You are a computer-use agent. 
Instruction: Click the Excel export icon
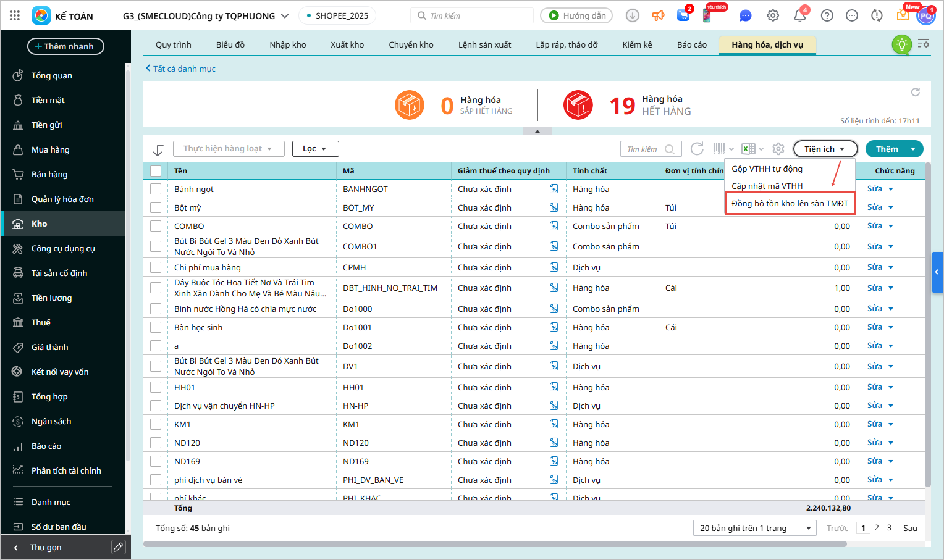pyautogui.click(x=748, y=149)
